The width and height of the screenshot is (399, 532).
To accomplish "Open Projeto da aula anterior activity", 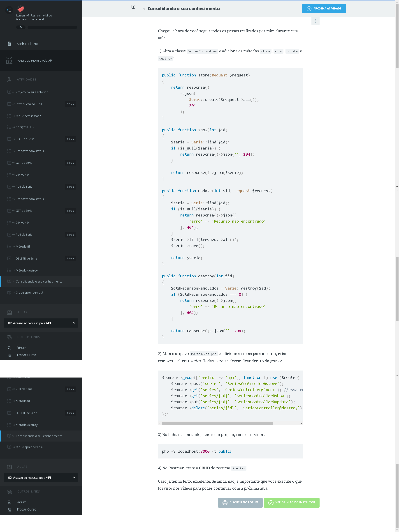I will (x=32, y=92).
